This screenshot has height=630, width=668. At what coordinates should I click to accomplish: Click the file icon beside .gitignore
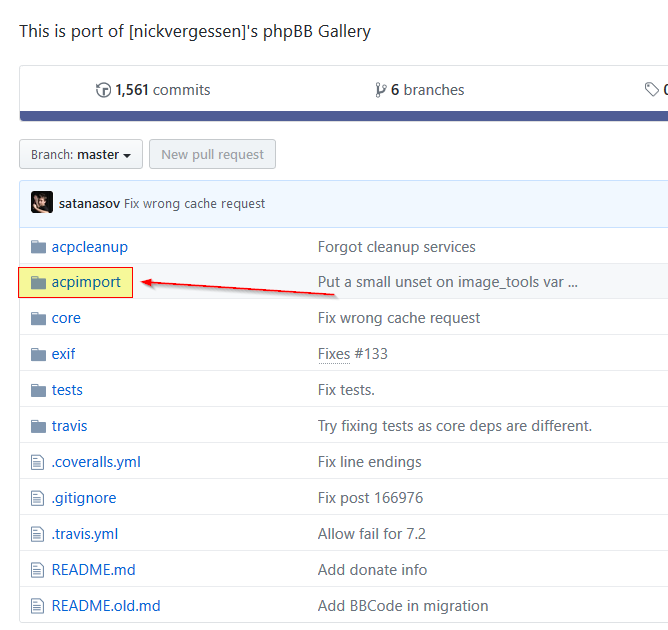click(38, 498)
